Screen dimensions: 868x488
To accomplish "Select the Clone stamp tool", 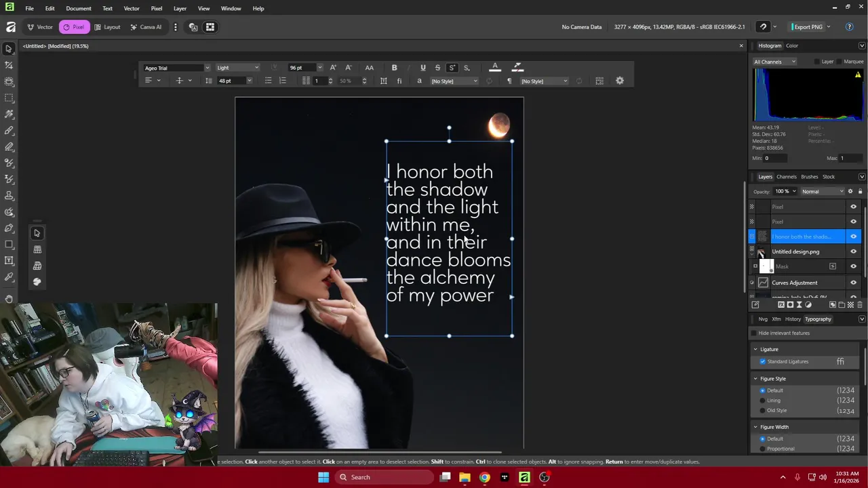I will pyautogui.click(x=9, y=195).
